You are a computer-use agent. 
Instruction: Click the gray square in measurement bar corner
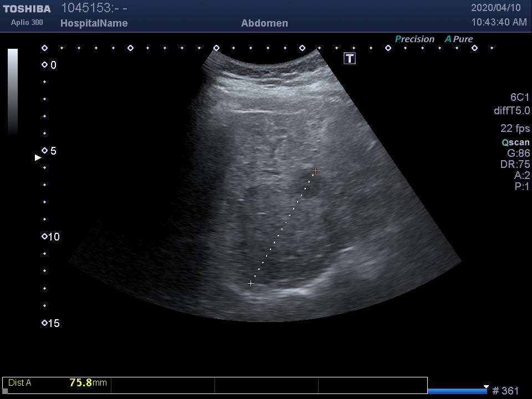click(5, 391)
